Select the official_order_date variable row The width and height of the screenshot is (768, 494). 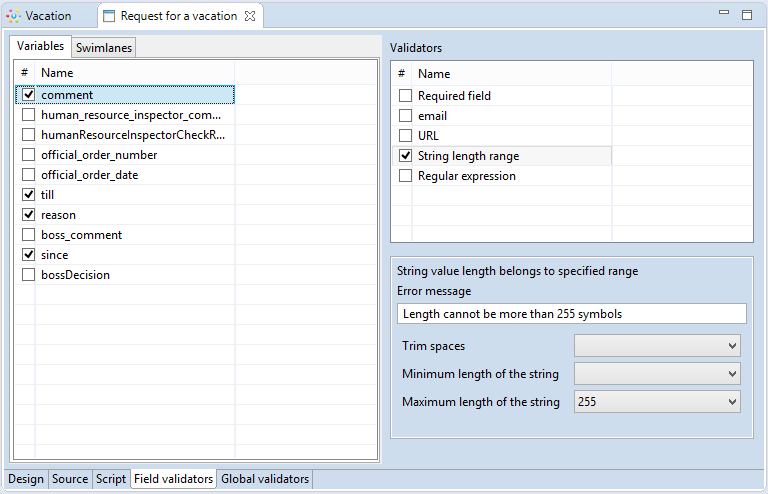pyautogui.click(x=89, y=175)
